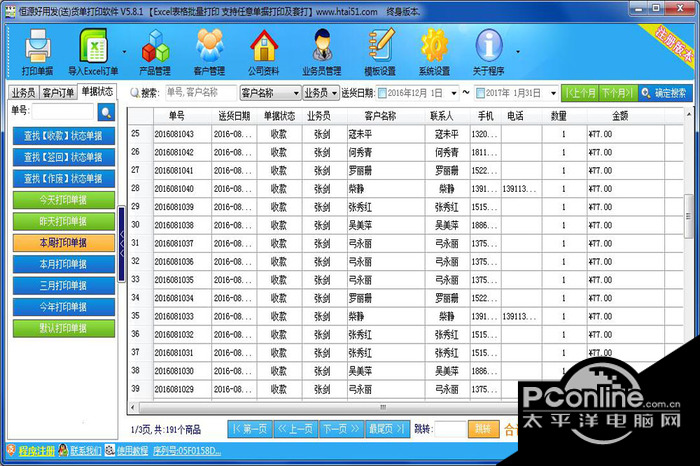This screenshot has width=700, height=466.
Task: Go to 第一页
Action: pyautogui.click(x=250, y=429)
